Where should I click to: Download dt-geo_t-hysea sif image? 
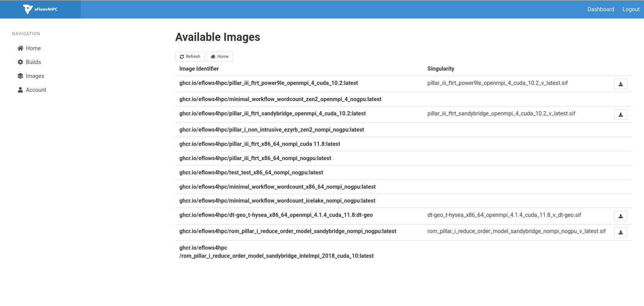tap(621, 216)
